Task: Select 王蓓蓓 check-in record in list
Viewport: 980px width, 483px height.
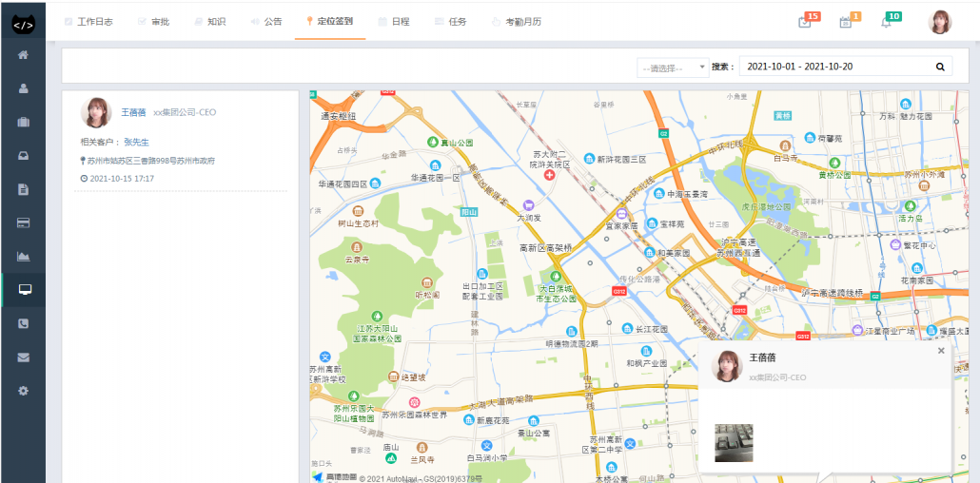Action: tap(179, 143)
